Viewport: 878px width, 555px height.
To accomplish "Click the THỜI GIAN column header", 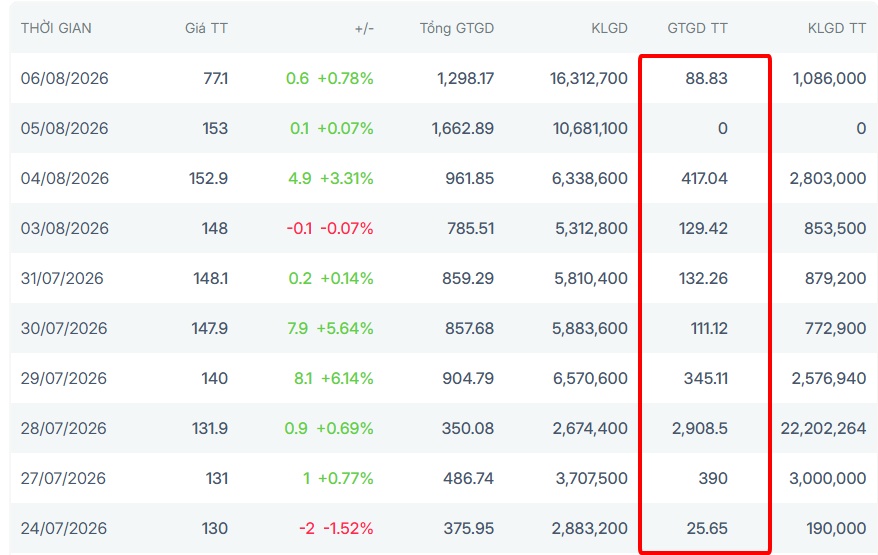I will tap(56, 28).
